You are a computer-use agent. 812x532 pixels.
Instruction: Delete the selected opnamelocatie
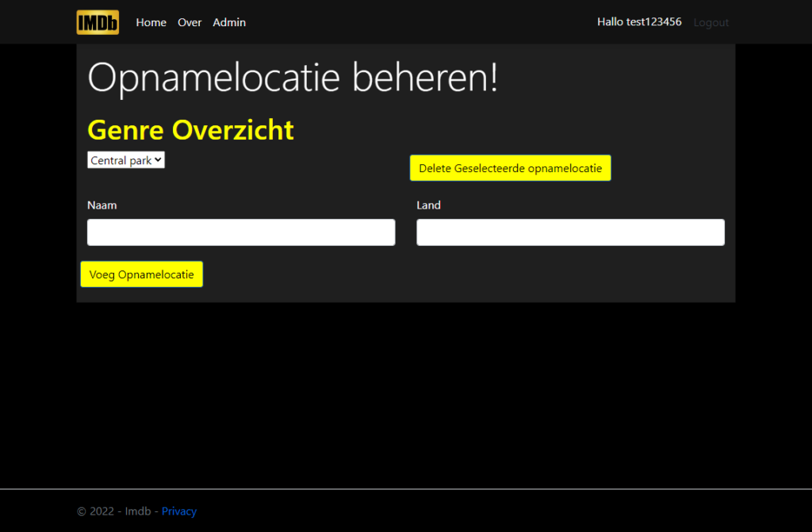510,168
